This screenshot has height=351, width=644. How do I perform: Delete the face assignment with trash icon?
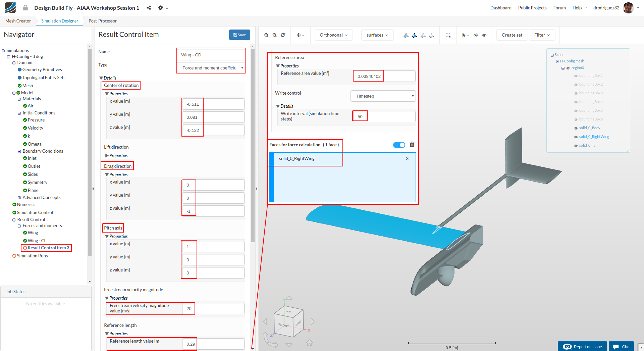[x=412, y=145]
